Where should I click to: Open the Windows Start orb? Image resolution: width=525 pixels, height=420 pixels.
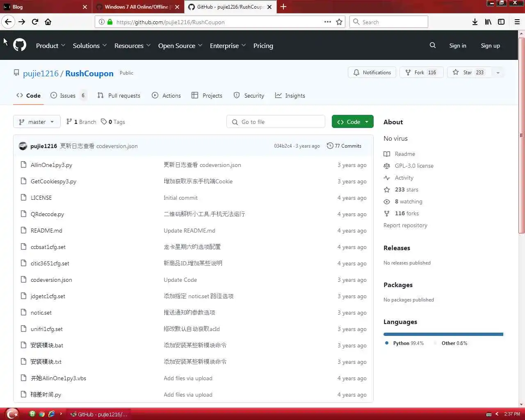pyautogui.click(x=12, y=414)
